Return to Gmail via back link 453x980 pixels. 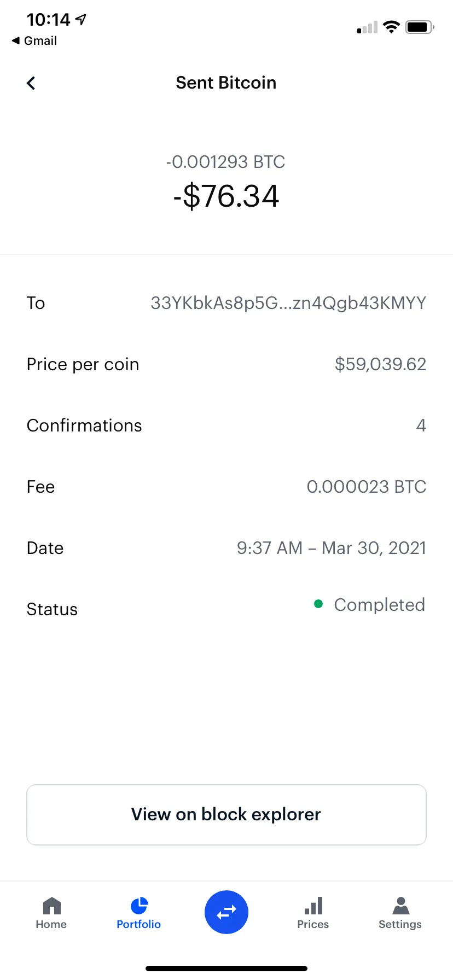[34, 41]
